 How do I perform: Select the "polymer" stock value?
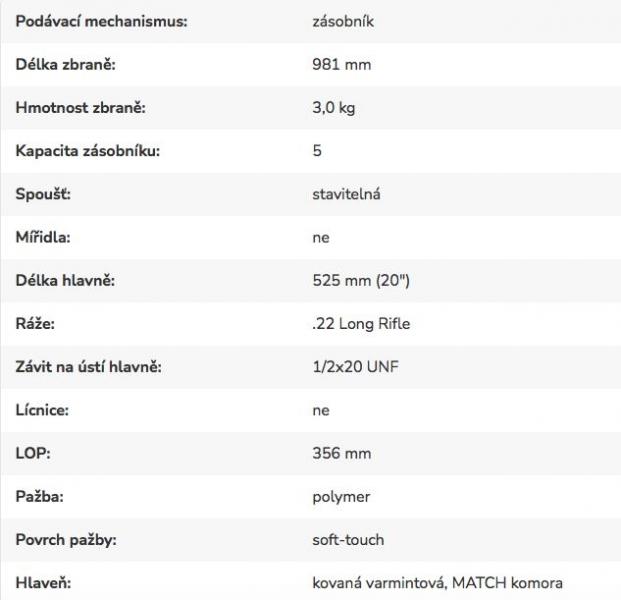pos(341,497)
